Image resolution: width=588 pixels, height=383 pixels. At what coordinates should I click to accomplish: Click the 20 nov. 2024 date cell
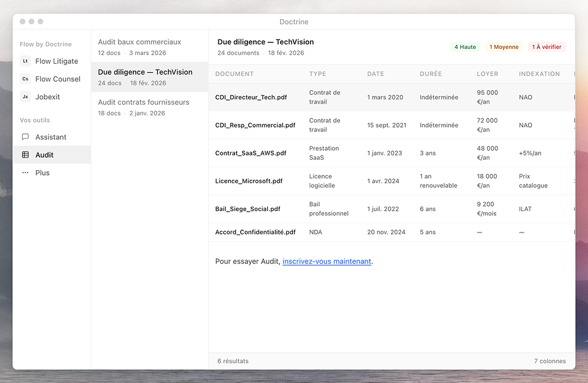[x=386, y=232]
